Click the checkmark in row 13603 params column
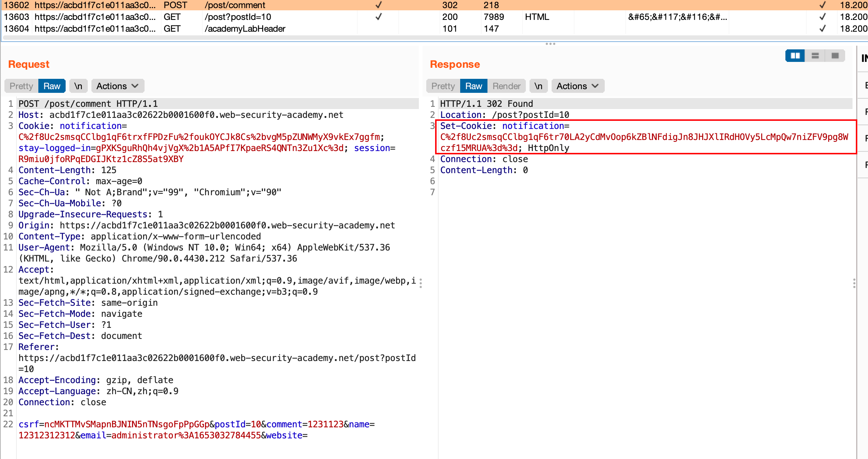Screen dimensions: 868x459 378,17
